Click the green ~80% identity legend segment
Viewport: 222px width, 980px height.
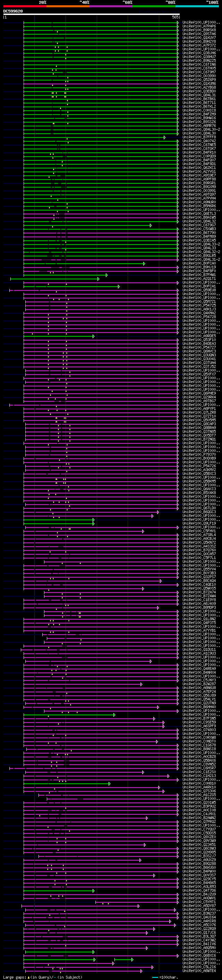[154, 6]
